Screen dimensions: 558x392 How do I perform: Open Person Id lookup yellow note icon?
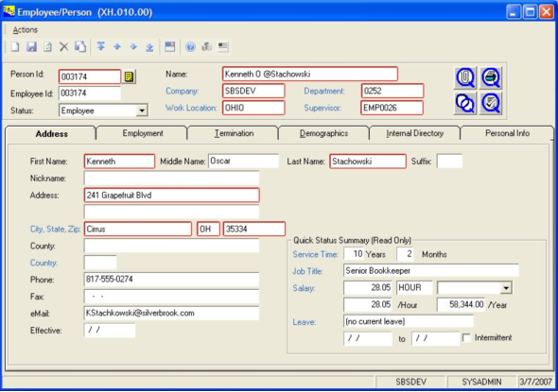click(x=129, y=77)
